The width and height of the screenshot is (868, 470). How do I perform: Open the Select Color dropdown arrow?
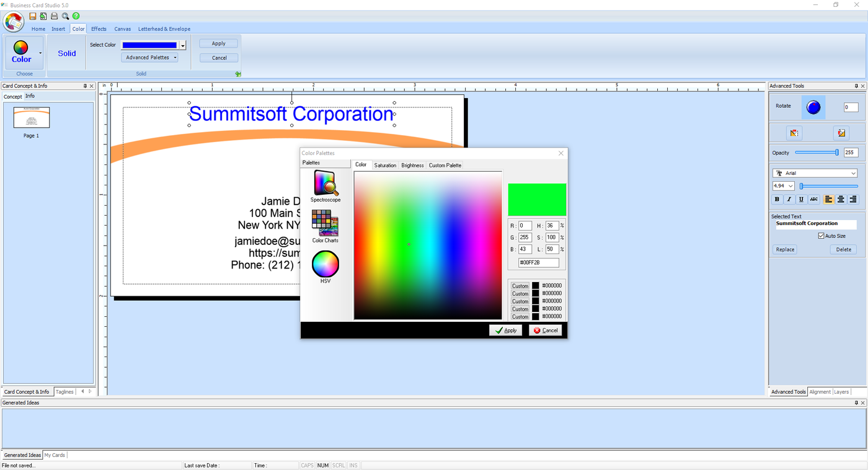(183, 45)
